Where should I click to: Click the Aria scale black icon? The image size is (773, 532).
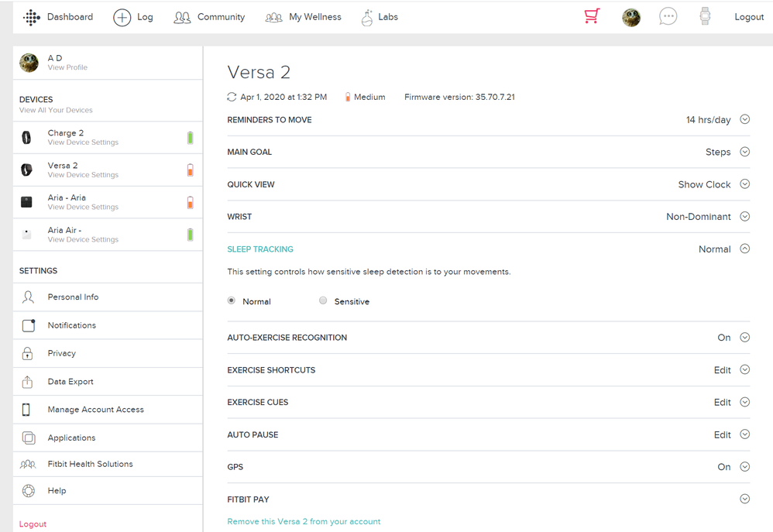pyautogui.click(x=26, y=202)
